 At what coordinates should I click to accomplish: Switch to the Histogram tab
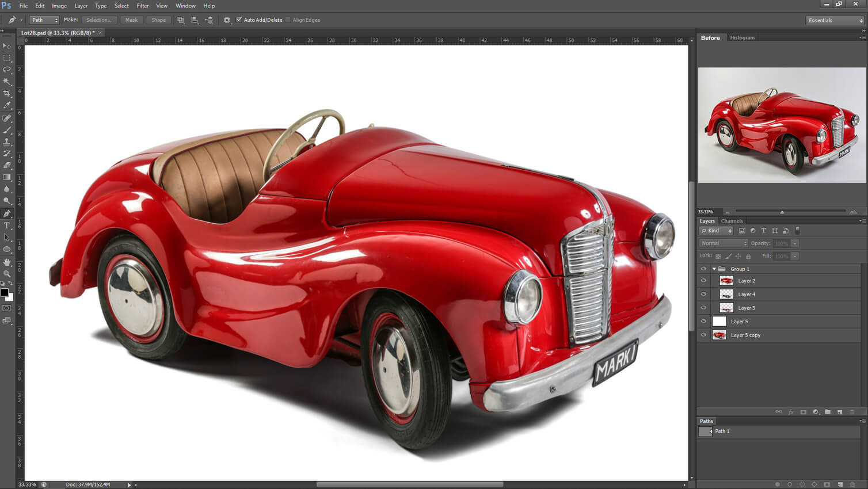[742, 37]
